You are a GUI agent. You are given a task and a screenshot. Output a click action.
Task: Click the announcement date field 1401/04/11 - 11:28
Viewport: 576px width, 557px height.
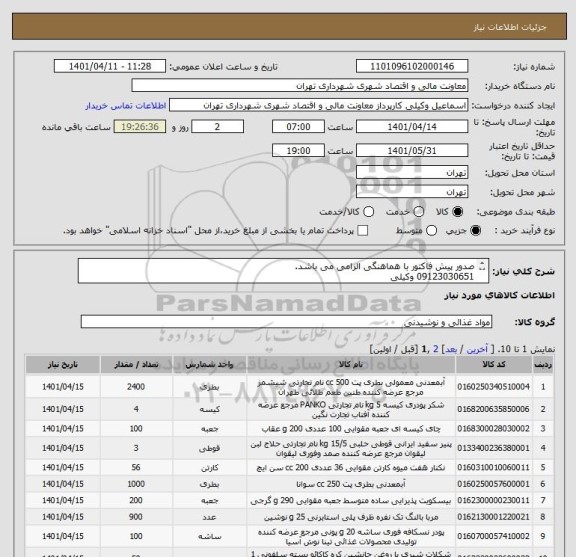[110, 67]
